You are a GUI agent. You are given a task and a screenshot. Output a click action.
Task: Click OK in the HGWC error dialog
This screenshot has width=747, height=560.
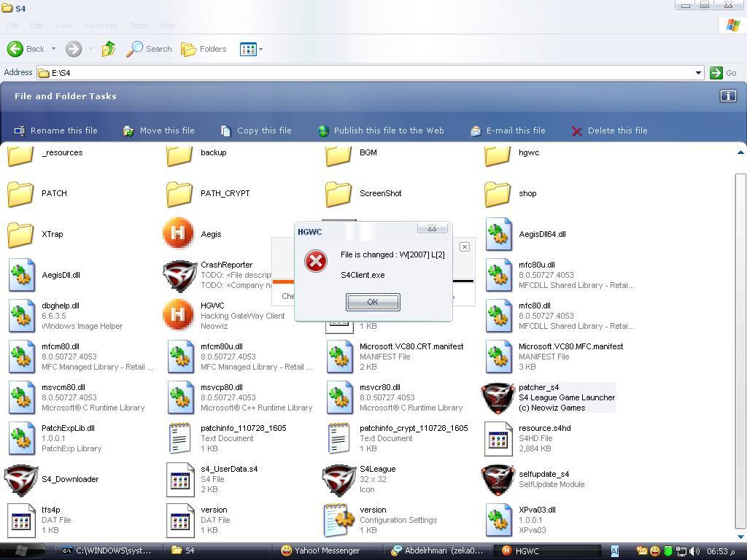point(373,302)
